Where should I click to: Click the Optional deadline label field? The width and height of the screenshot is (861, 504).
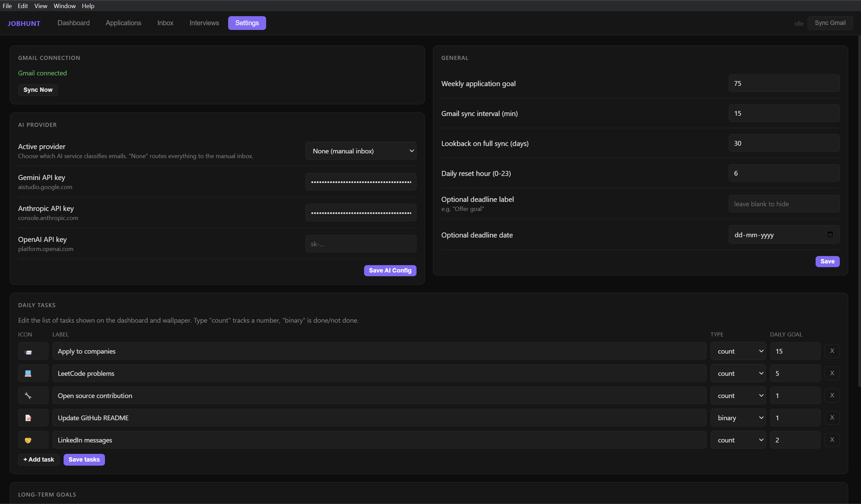(x=784, y=204)
